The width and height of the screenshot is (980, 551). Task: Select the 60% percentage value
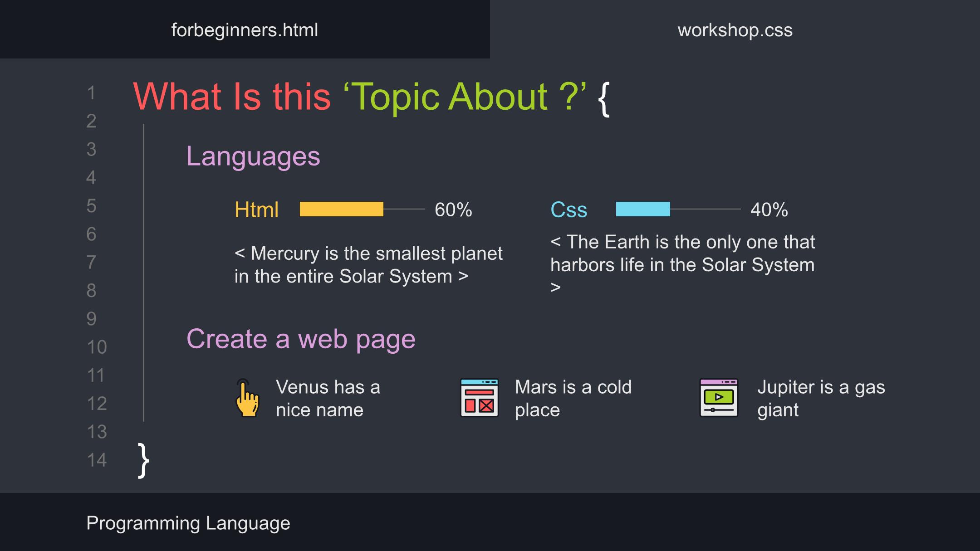[453, 210]
